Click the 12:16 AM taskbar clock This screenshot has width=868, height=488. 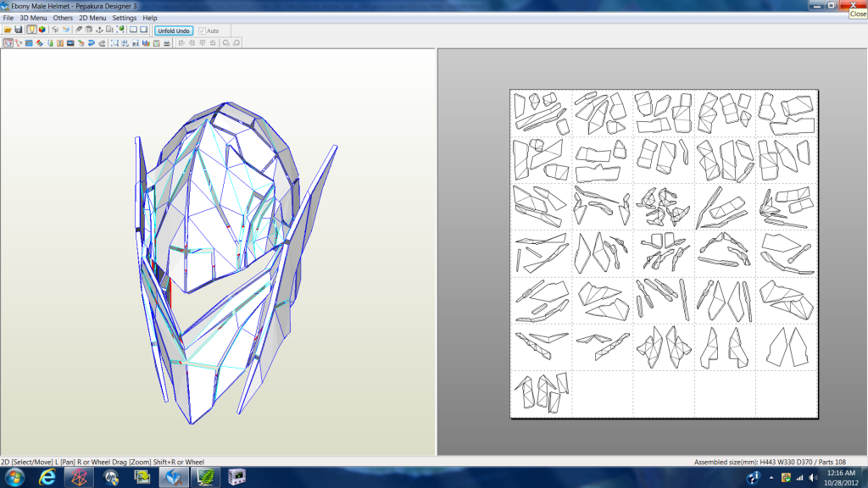coord(841,473)
